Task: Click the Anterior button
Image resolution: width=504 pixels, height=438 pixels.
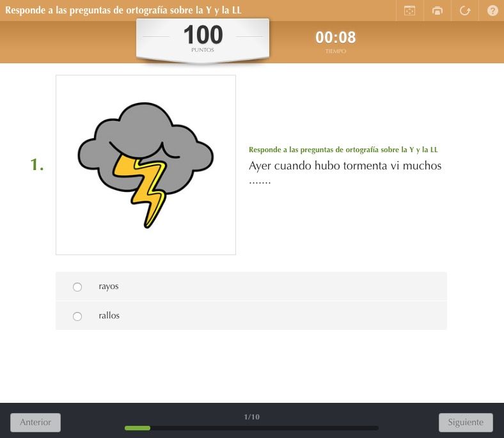Action: [35, 422]
